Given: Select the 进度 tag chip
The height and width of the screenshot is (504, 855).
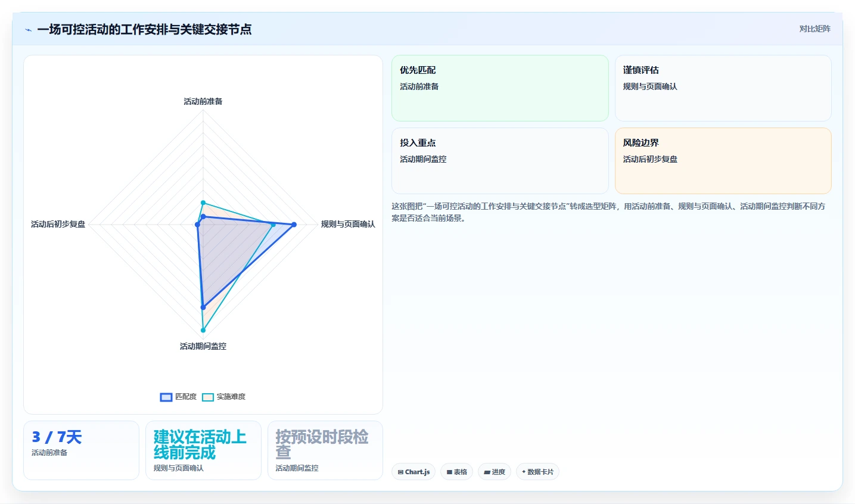Looking at the screenshot, I should pos(495,472).
